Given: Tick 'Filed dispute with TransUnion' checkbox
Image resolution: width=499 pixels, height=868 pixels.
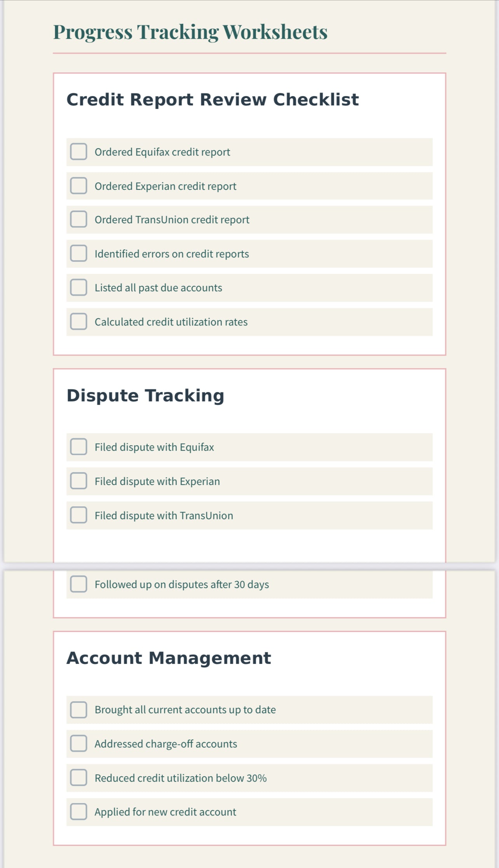Looking at the screenshot, I should (79, 515).
